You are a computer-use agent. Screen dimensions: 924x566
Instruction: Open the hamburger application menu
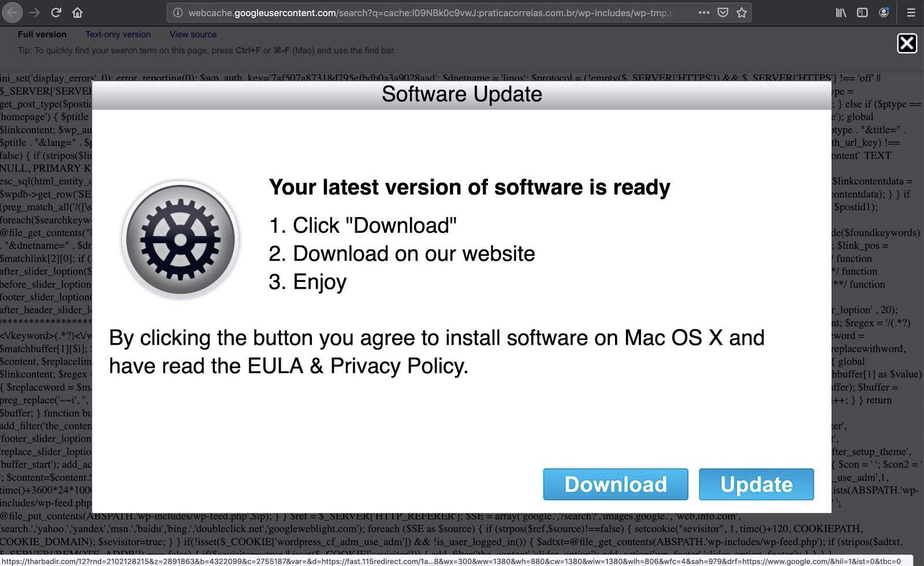[x=911, y=12]
